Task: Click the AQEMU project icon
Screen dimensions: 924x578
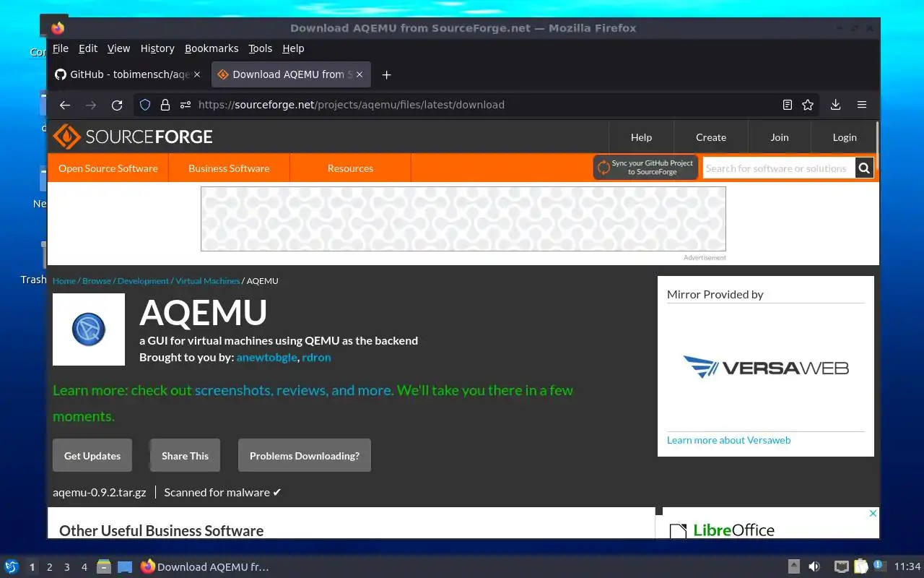Action: click(x=89, y=329)
